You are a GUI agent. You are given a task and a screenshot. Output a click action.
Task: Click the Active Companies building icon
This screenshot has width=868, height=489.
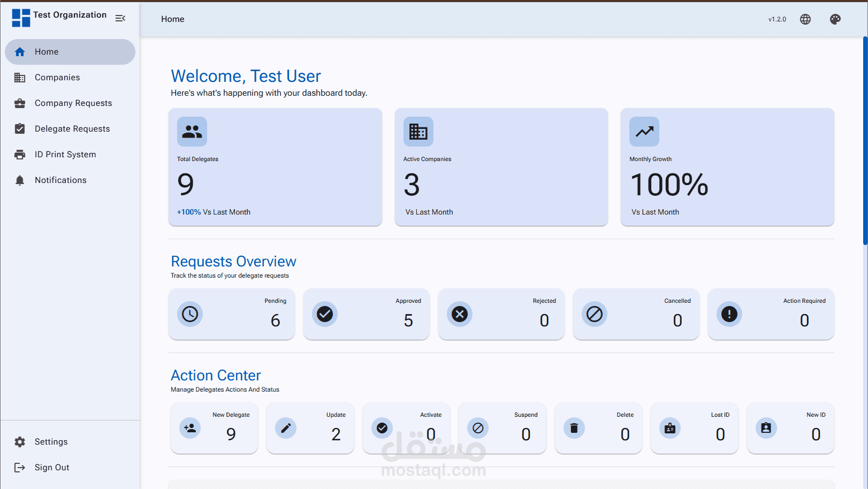(418, 132)
